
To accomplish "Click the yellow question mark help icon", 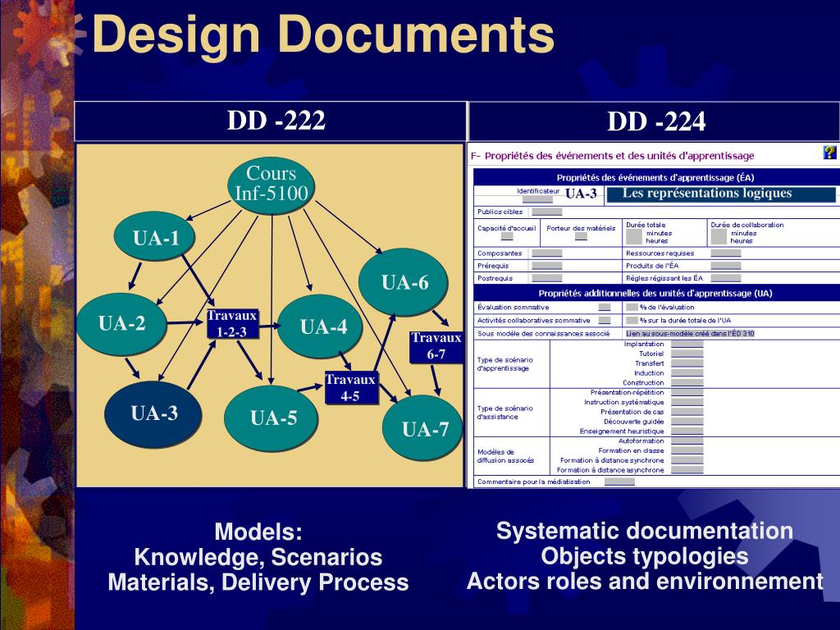I will tap(829, 152).
